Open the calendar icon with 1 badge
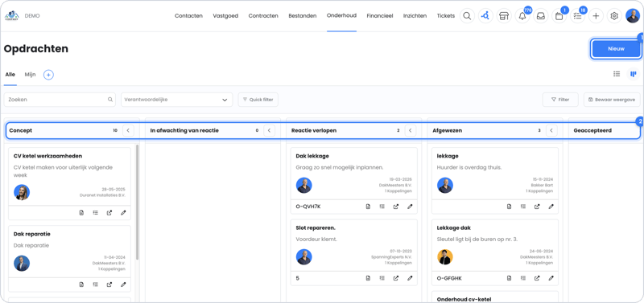The image size is (644, 303). click(559, 16)
